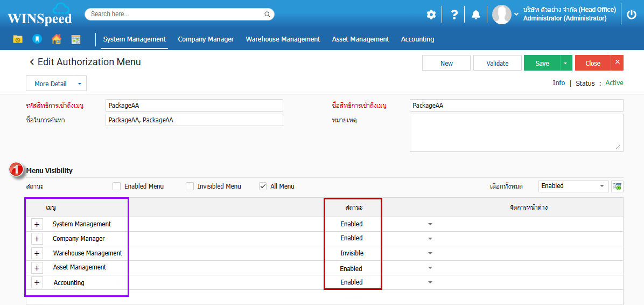Tick the Invisibled Menu checkbox
The width and height of the screenshot is (644, 305).
tap(190, 186)
